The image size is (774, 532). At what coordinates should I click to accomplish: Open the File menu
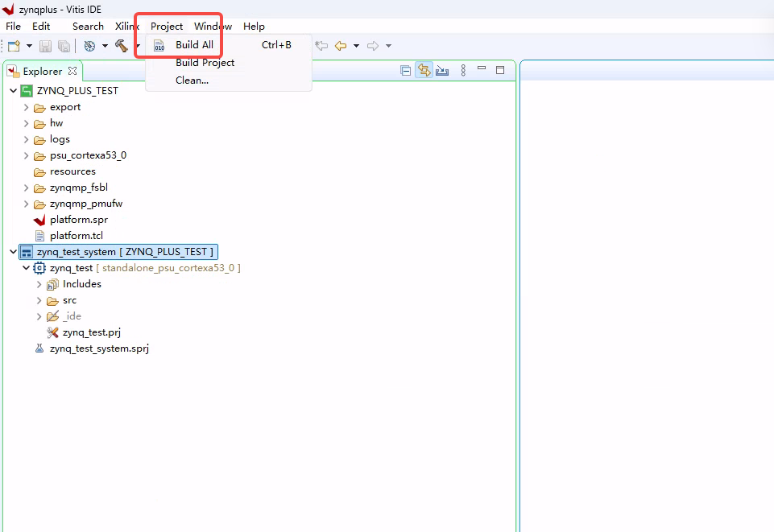click(13, 26)
